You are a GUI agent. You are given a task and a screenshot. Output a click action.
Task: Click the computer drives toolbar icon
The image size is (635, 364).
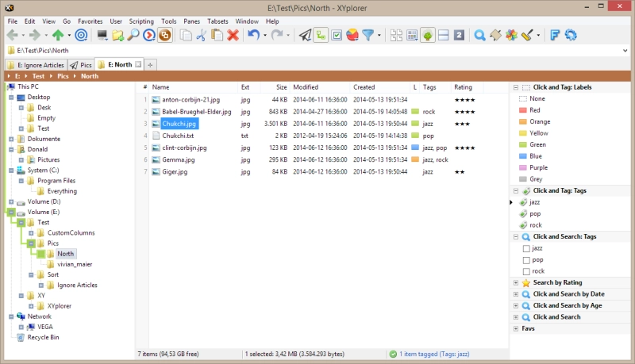[x=102, y=35]
